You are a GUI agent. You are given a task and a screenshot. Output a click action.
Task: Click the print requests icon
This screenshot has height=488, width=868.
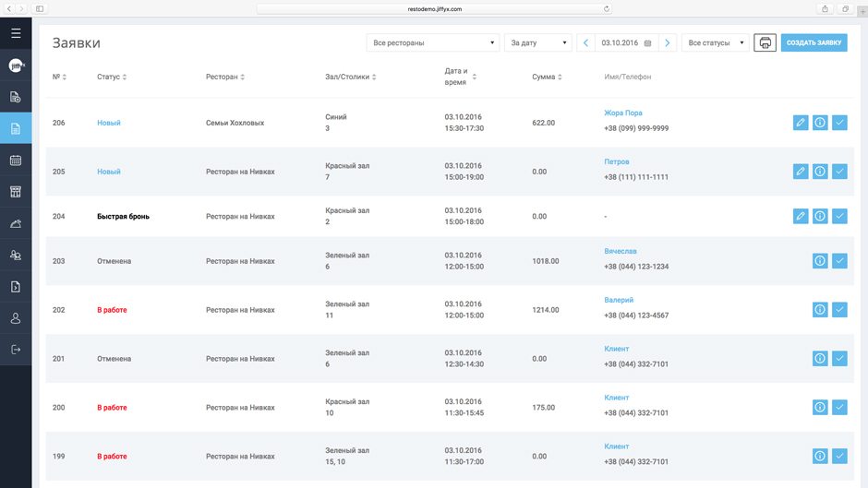[765, 43]
